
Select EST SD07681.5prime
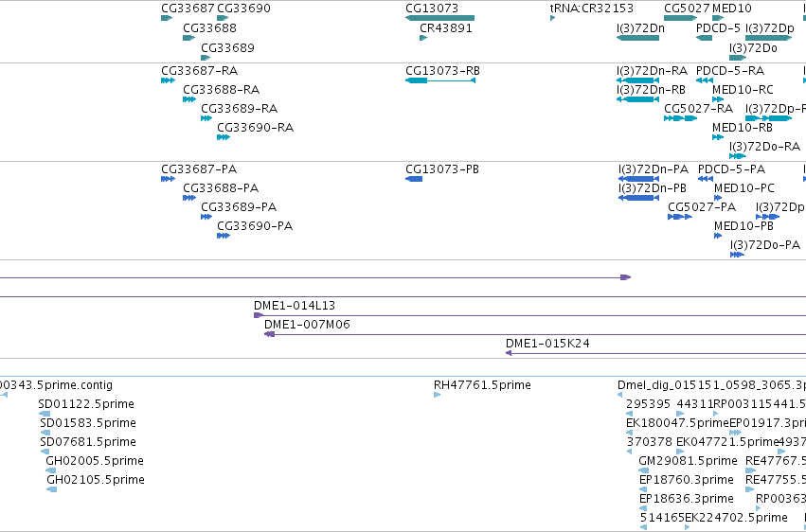coord(45,452)
